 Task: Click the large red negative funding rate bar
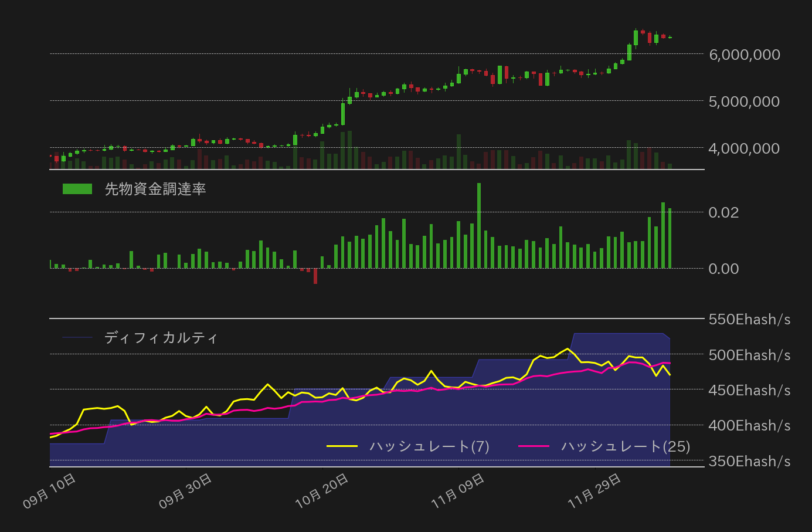coord(315,276)
